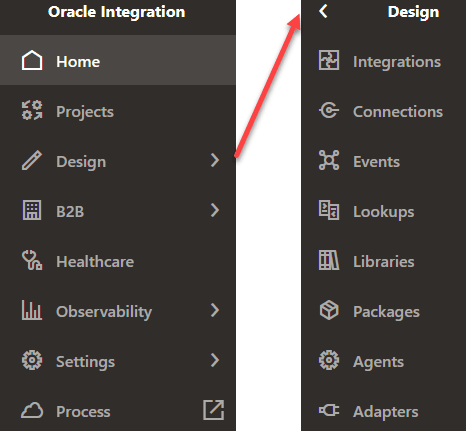Viewport: 466px width, 431px height.
Task: Click the Home house icon
Action: [32, 61]
